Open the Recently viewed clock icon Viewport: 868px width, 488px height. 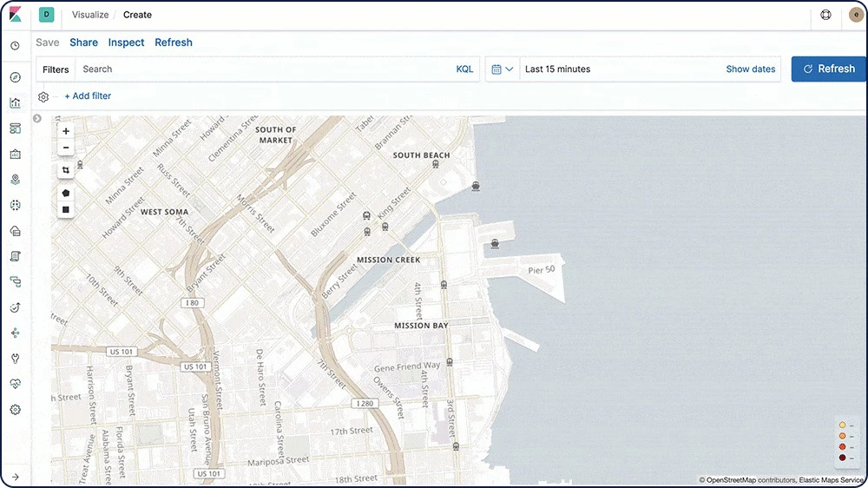coord(15,46)
